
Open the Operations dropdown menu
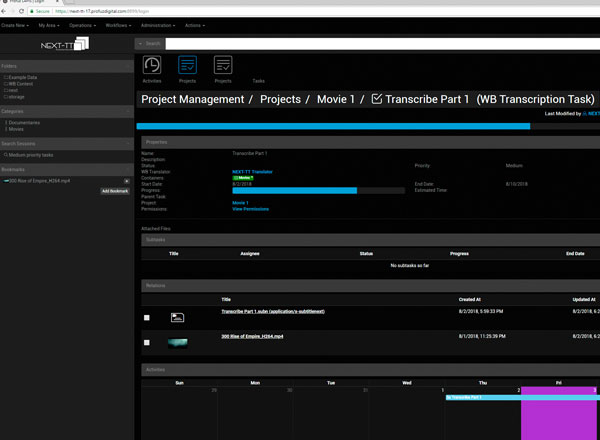point(82,25)
